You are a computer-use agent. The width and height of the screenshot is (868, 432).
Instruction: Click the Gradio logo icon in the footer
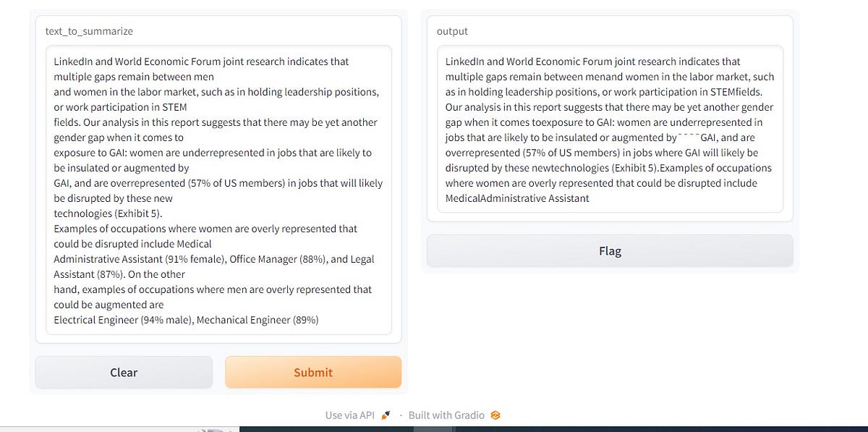pyautogui.click(x=495, y=415)
